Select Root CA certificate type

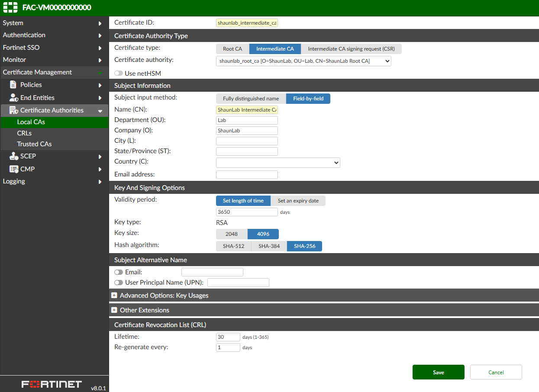[x=232, y=49]
